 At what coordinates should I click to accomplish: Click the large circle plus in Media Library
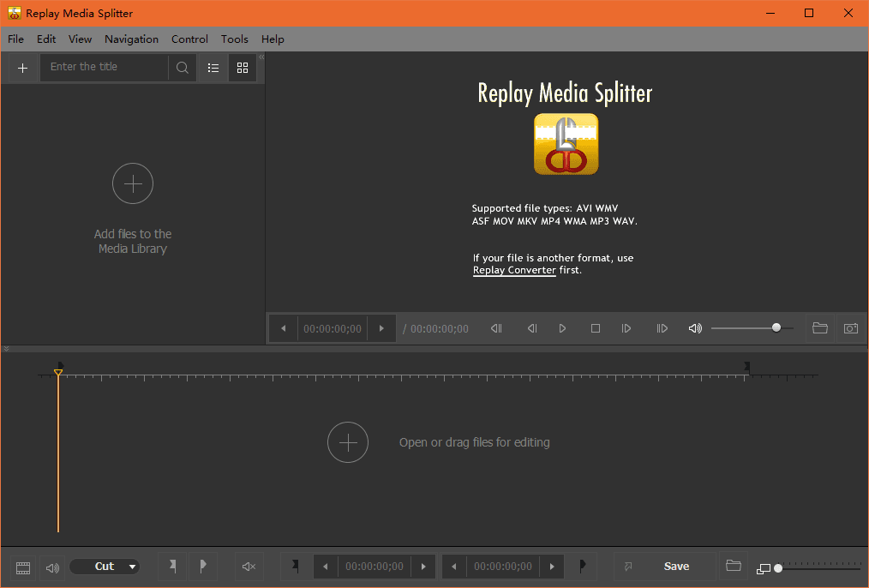click(133, 183)
